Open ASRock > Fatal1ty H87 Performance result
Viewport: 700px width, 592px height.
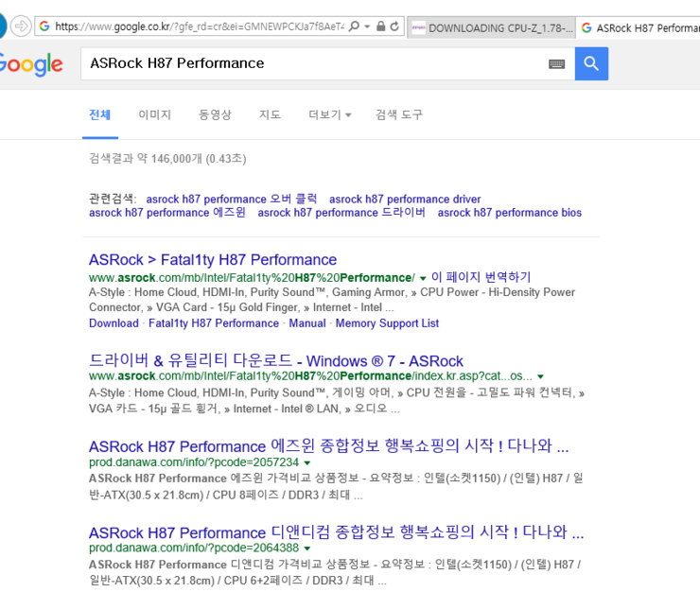[x=213, y=259]
